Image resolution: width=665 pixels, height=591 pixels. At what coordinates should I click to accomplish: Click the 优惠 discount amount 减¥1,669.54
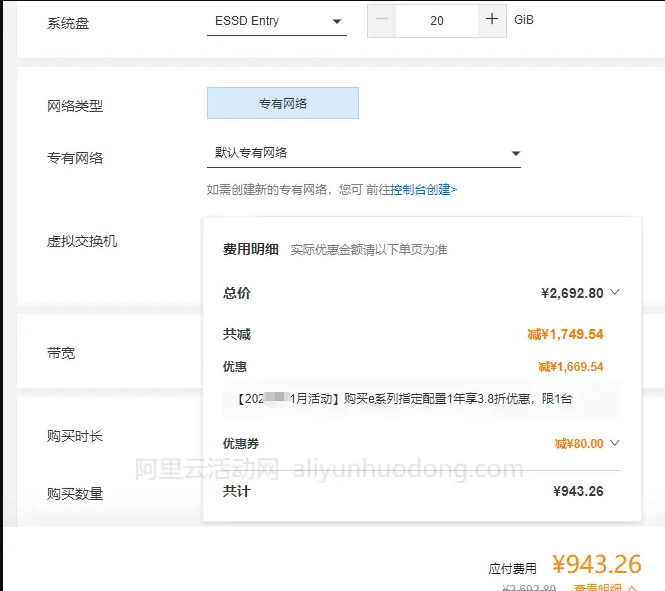(570, 367)
